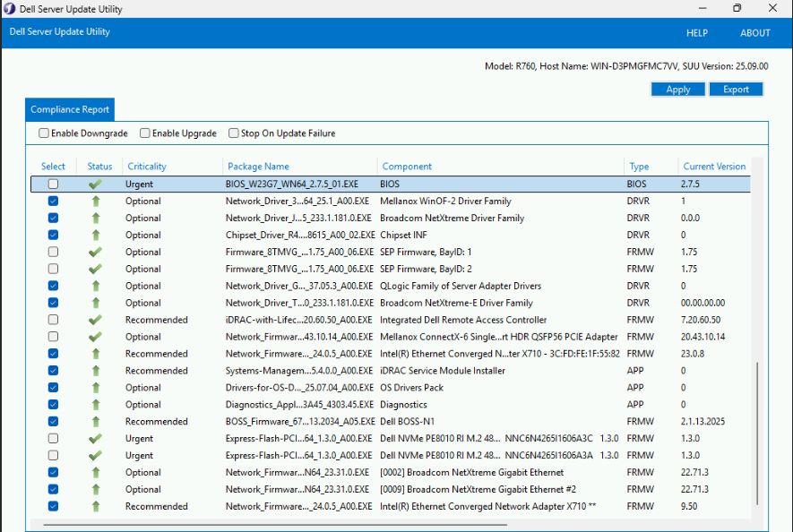This screenshot has height=532, width=793.
Task: Uncheck the Chipset INF driver checkbox
Action: tap(53, 236)
